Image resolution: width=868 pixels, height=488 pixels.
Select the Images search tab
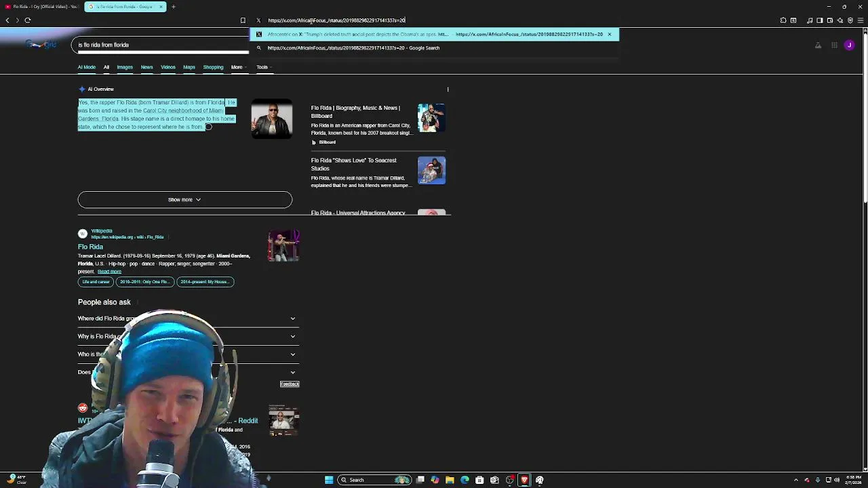(x=125, y=67)
